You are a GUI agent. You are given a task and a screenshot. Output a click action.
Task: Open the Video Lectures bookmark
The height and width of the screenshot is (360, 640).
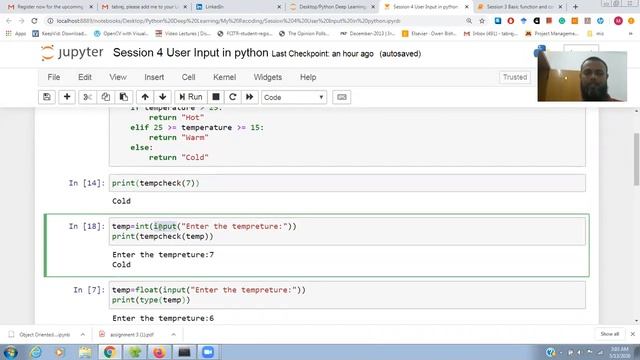click(183, 34)
